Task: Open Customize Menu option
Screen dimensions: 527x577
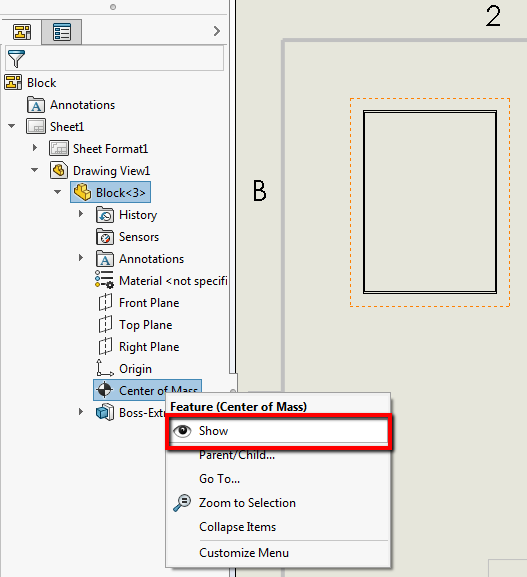Action: (x=244, y=553)
